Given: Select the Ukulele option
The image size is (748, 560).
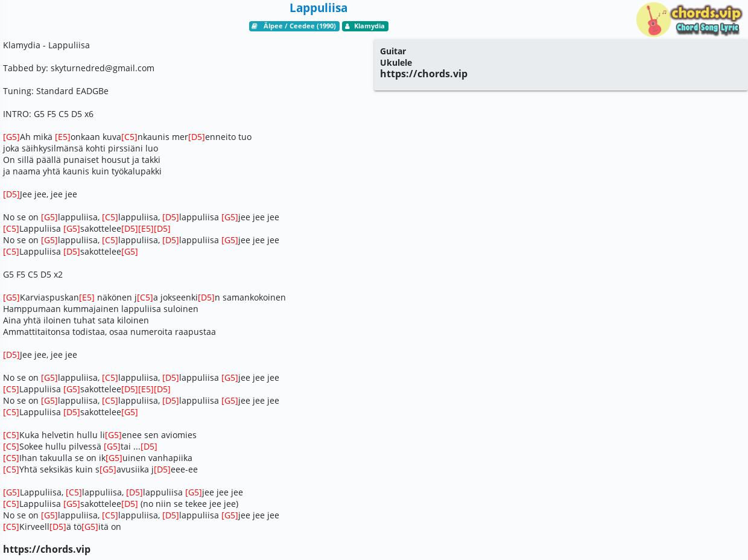Looking at the screenshot, I should coord(396,63).
